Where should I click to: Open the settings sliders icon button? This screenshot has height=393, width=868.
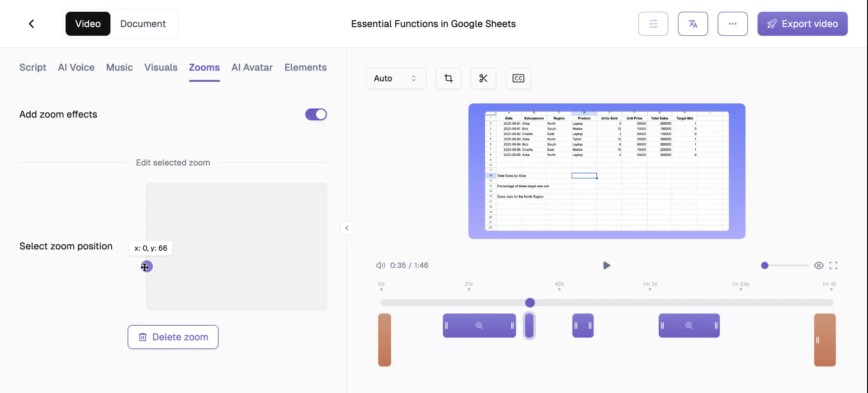[x=653, y=24]
